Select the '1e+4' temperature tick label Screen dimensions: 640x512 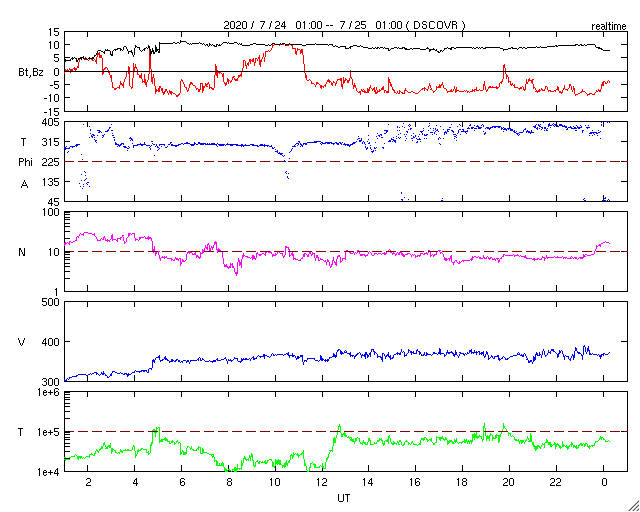click(49, 472)
